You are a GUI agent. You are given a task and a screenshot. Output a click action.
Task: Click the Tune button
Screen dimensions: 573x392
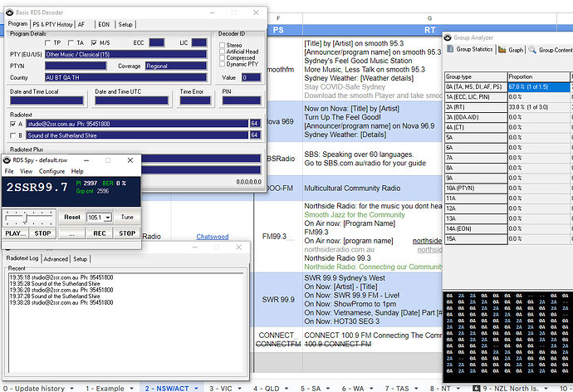tap(127, 217)
